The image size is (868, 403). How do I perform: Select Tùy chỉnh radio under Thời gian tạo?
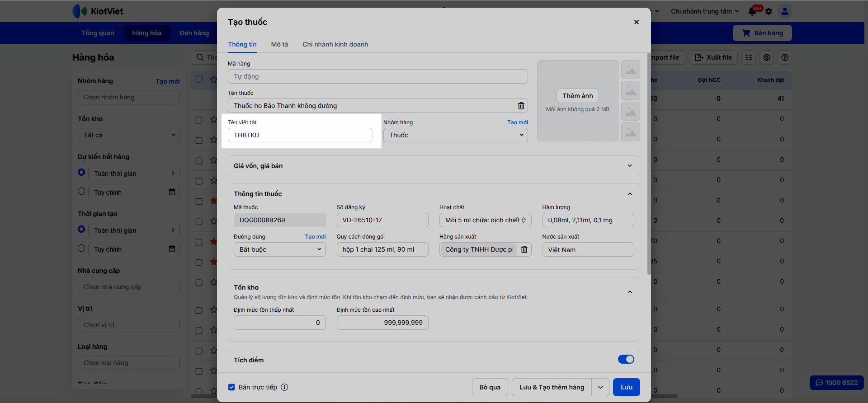(x=81, y=248)
